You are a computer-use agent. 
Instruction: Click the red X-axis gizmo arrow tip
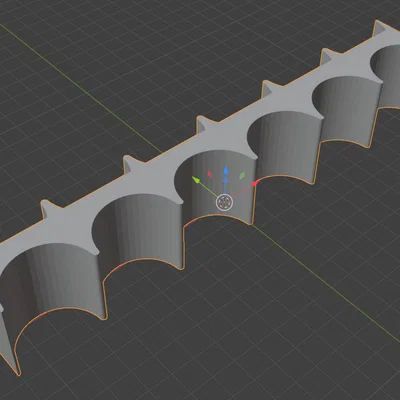[x=255, y=183]
